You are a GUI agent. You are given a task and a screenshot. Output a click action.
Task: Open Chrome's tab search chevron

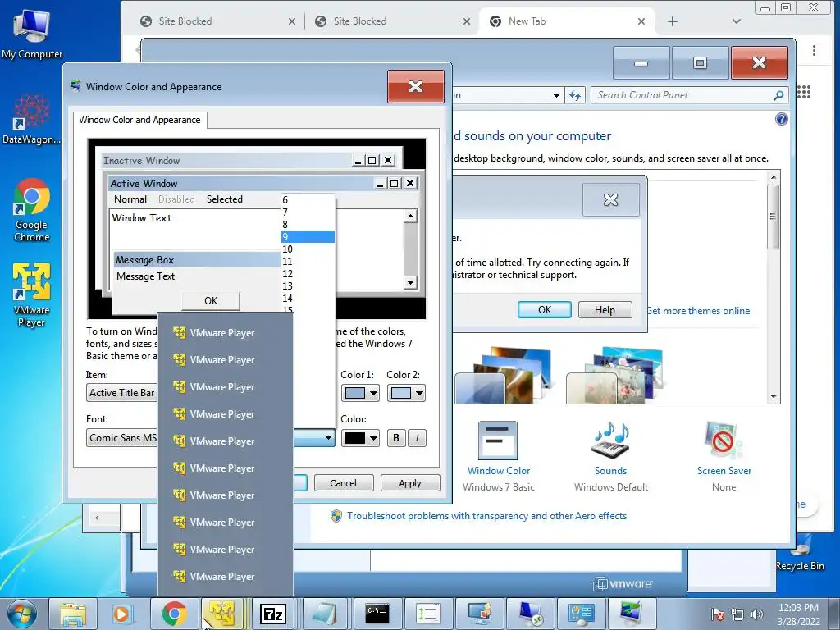coord(737,21)
